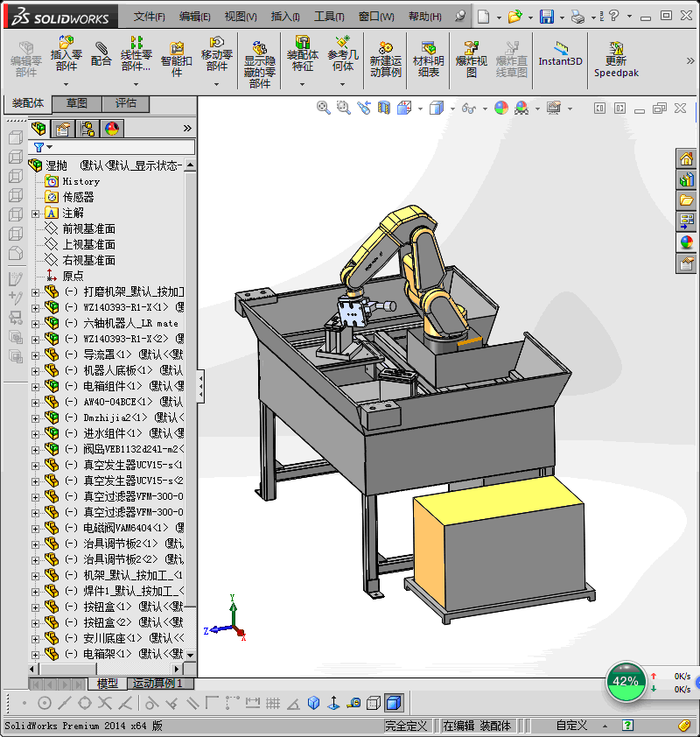Open Linear Component Pattern tool
Viewport: 700px width, 737px height.
tap(136, 53)
